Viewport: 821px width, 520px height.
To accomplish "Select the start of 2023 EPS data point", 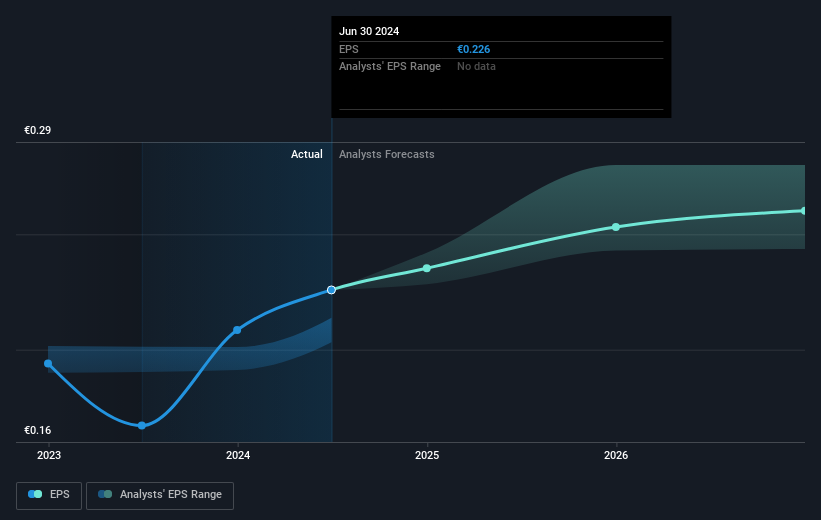I will pyautogui.click(x=48, y=363).
